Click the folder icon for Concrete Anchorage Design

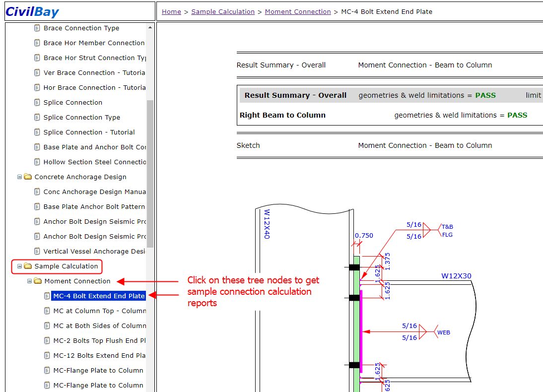pos(28,177)
